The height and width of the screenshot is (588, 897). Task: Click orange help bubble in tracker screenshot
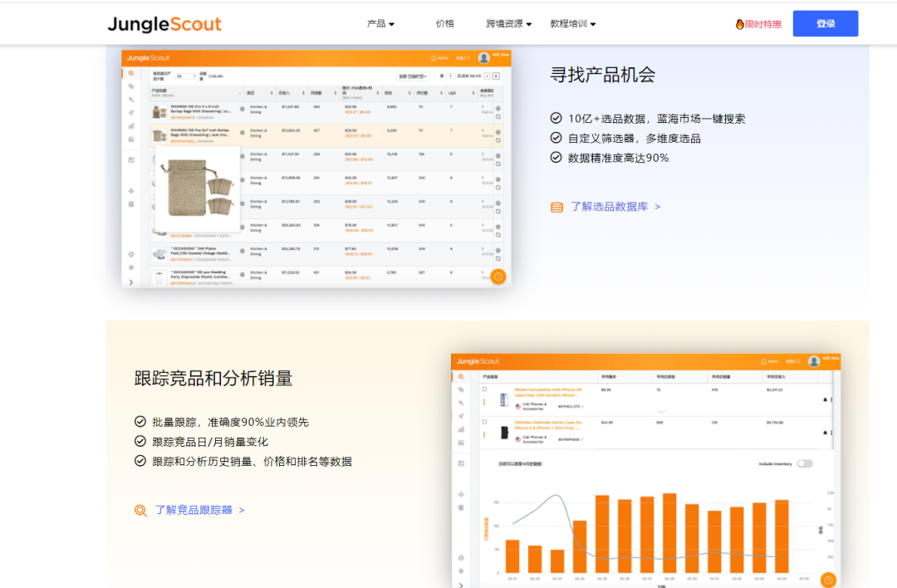[x=828, y=580]
